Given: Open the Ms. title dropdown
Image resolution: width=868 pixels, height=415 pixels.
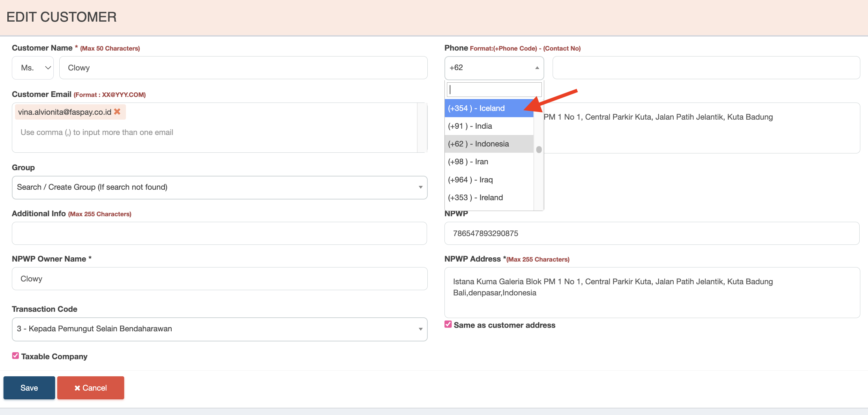Looking at the screenshot, I should coord(33,68).
